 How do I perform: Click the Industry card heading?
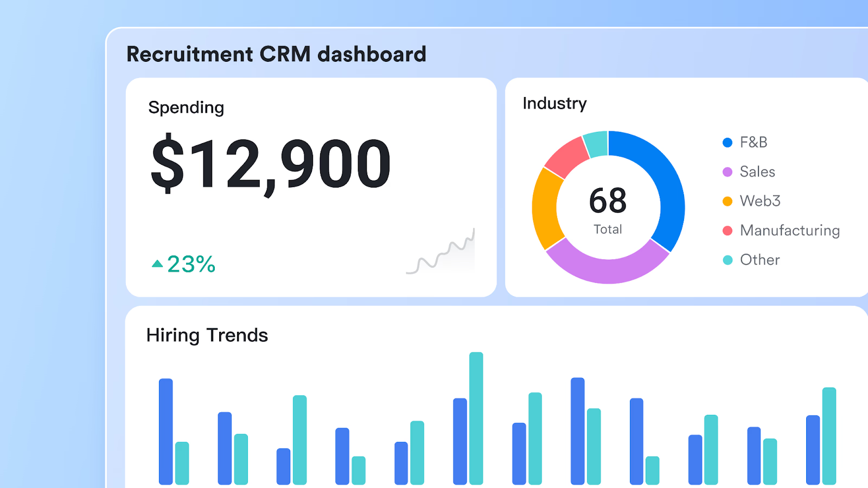coord(554,103)
